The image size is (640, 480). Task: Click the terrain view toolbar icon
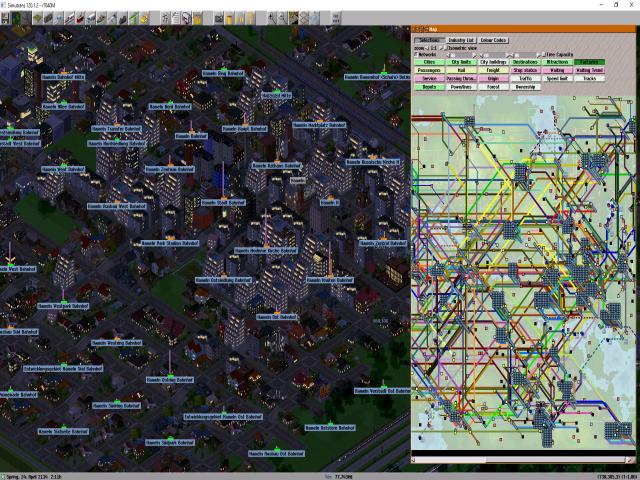tap(293, 18)
